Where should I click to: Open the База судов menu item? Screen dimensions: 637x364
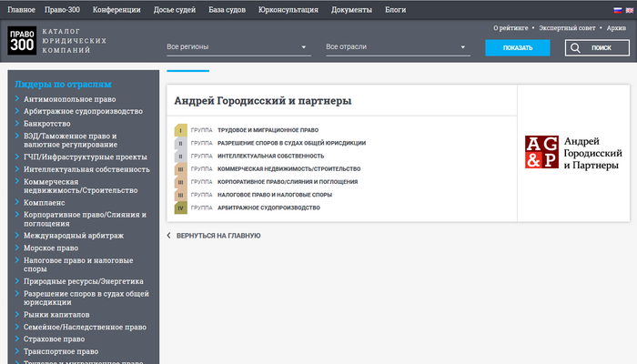click(227, 10)
